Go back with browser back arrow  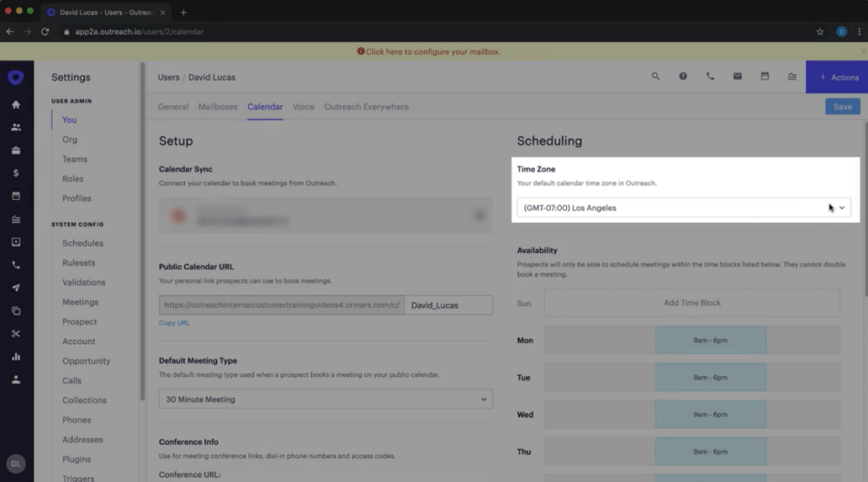(10, 31)
